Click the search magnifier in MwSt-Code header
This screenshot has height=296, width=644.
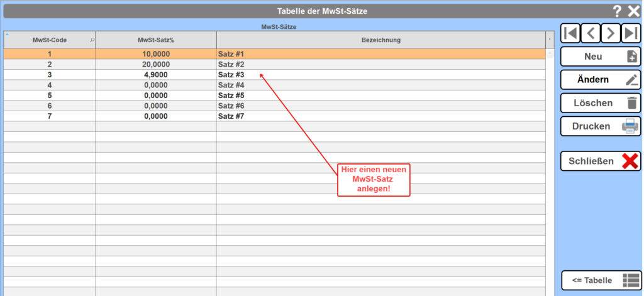(x=92, y=40)
